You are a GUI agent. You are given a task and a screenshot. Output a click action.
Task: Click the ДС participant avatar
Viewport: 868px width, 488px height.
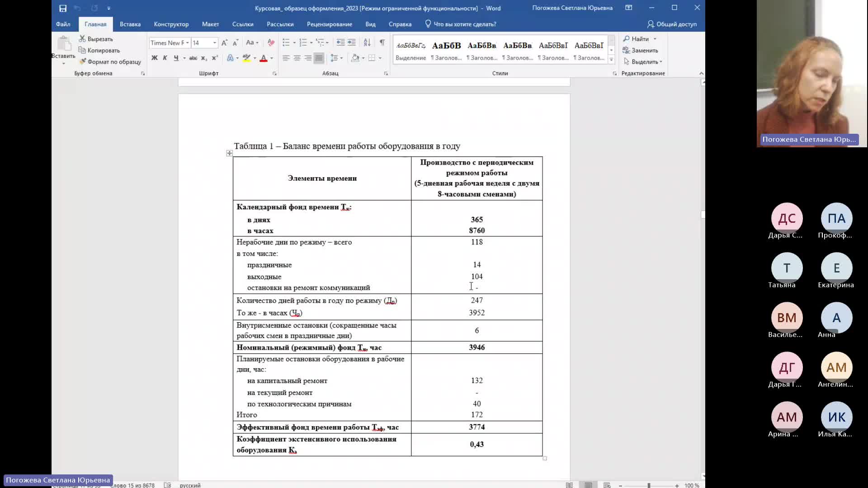(787, 218)
